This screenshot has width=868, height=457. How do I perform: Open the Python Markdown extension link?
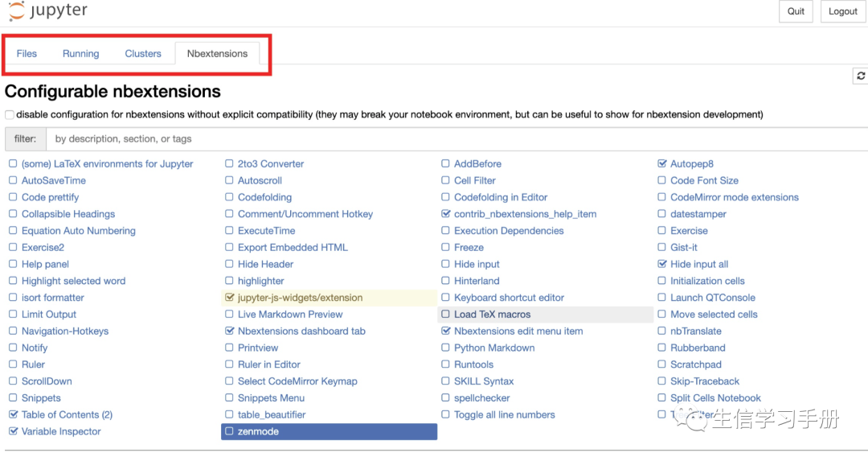tap(494, 348)
